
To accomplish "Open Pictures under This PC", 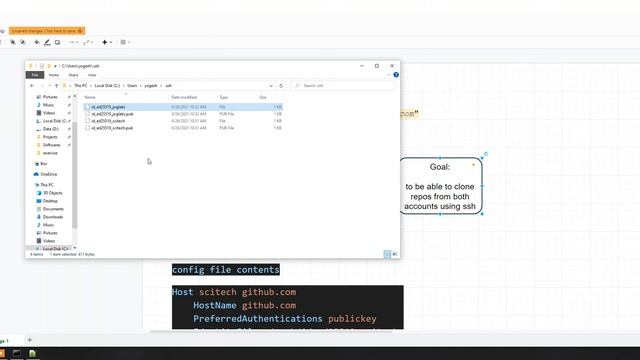I will (x=50, y=233).
